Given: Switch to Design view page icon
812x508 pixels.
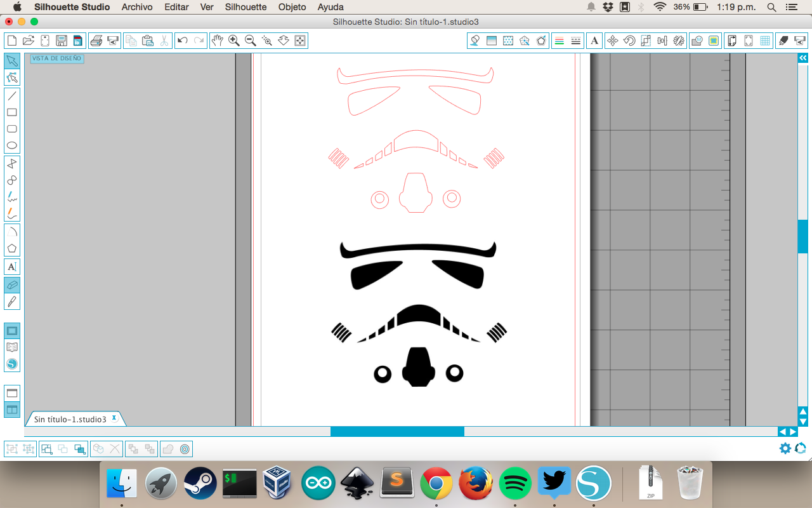Looking at the screenshot, I should 12,330.
